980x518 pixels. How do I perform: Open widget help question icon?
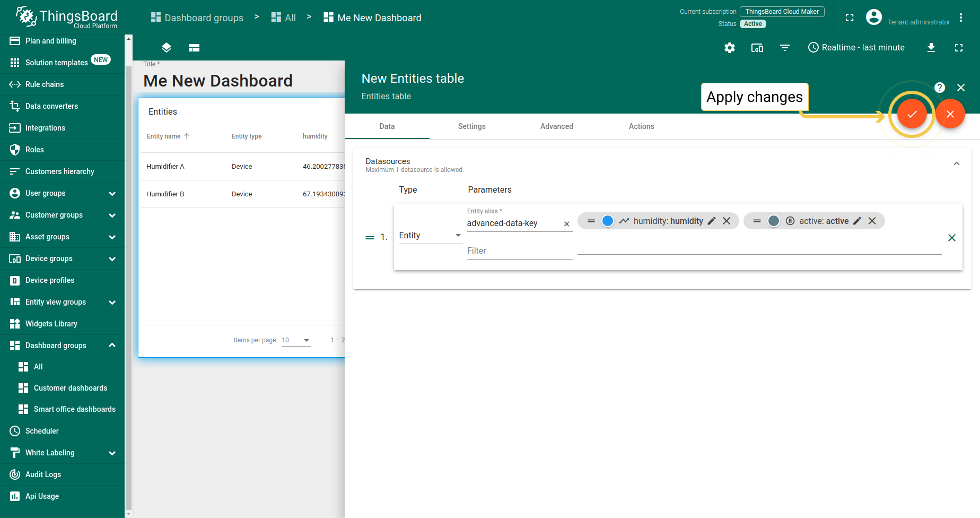coord(940,88)
